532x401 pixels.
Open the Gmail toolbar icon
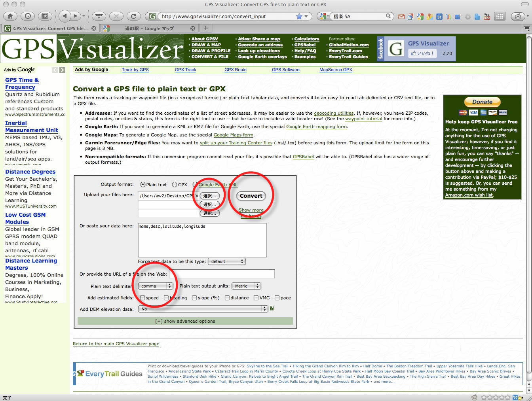coord(401,17)
